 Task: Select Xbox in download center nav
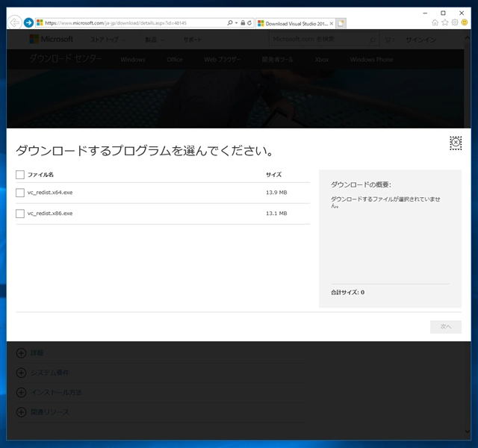[322, 60]
